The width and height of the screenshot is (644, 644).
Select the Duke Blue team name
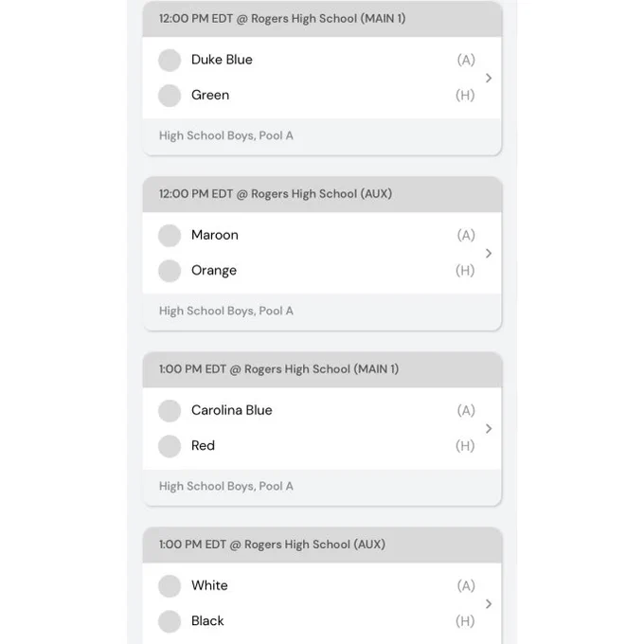[222, 60]
